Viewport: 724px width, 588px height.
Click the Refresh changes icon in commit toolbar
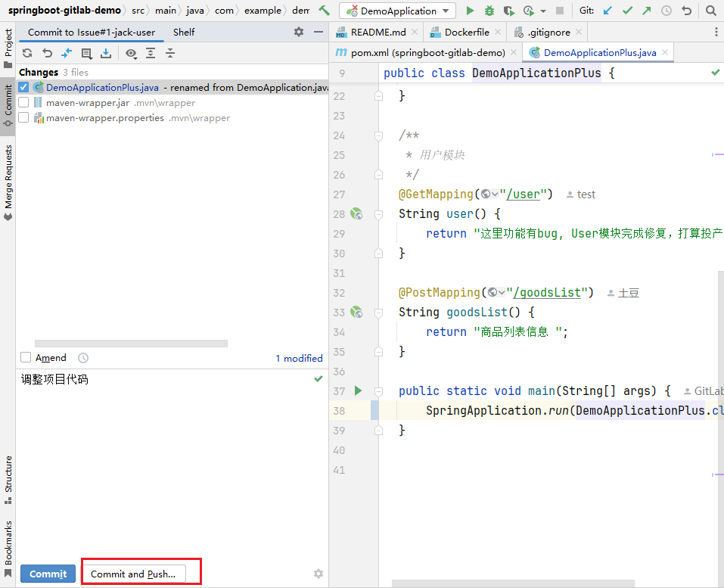[x=27, y=53]
